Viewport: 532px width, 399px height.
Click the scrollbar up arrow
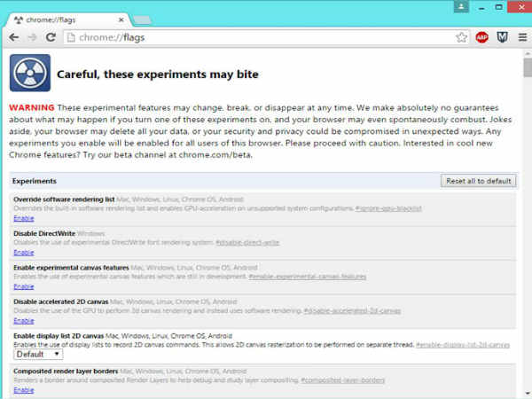(x=528, y=53)
